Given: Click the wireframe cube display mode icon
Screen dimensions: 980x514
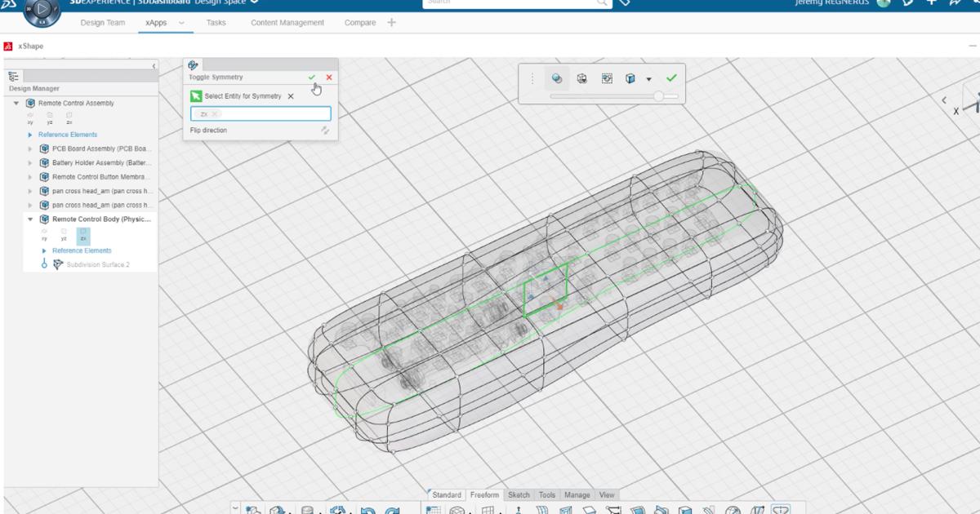Looking at the screenshot, I should tap(583, 79).
